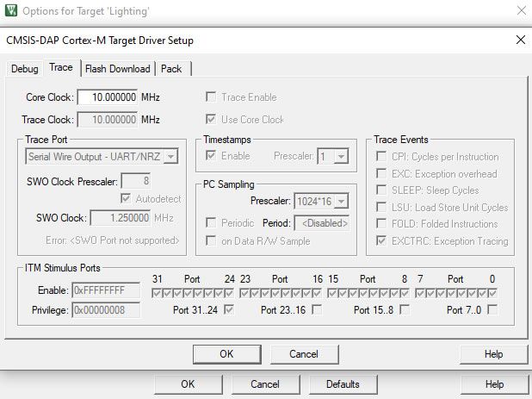The height and width of the screenshot is (399, 532).
Task: Toggle ITM stimulus port 8 checkbox
Action: click(x=405, y=293)
